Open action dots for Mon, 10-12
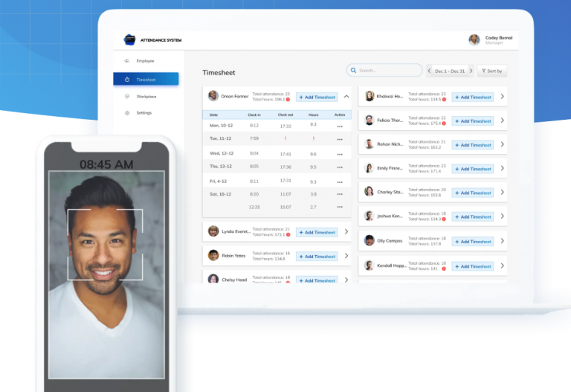This screenshot has width=571, height=392. click(x=340, y=126)
